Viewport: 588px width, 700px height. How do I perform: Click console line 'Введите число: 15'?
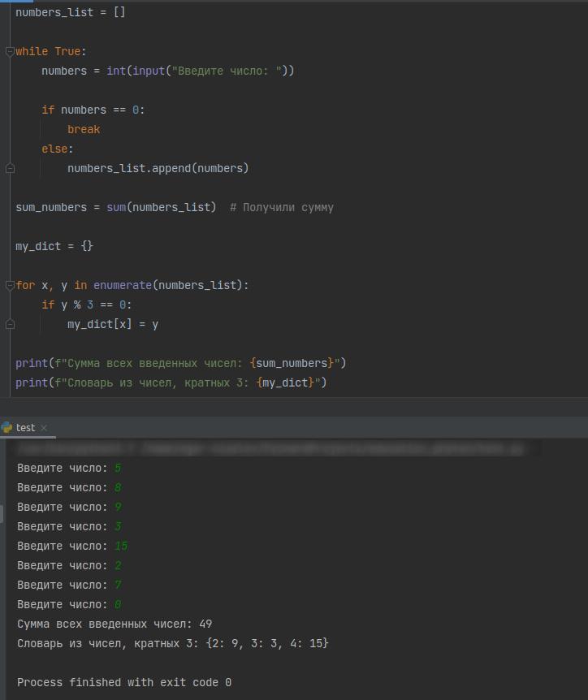(72, 546)
